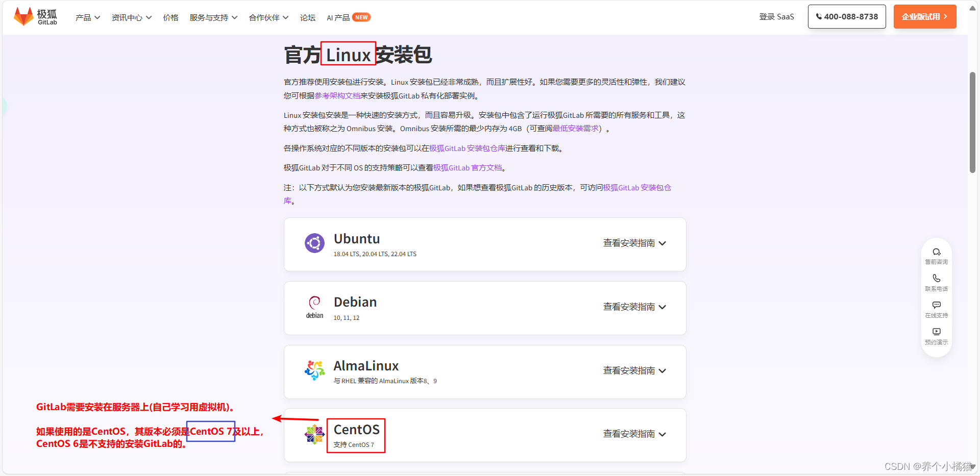Open the 服务与支持 dropdown menu
The height and width of the screenshot is (476, 980).
pos(213,17)
